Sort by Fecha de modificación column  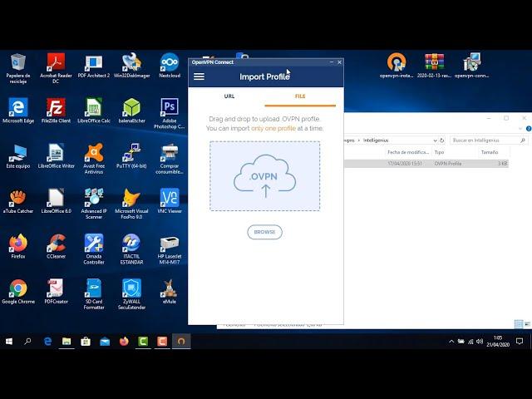(x=408, y=152)
